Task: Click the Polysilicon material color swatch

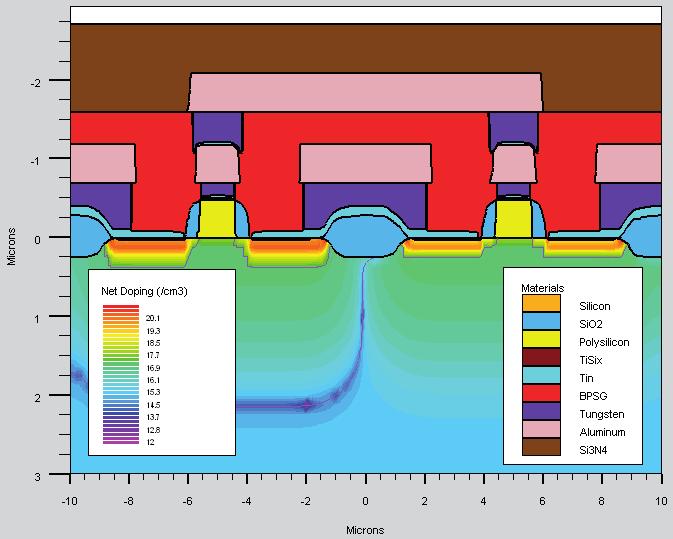Action: point(541,339)
